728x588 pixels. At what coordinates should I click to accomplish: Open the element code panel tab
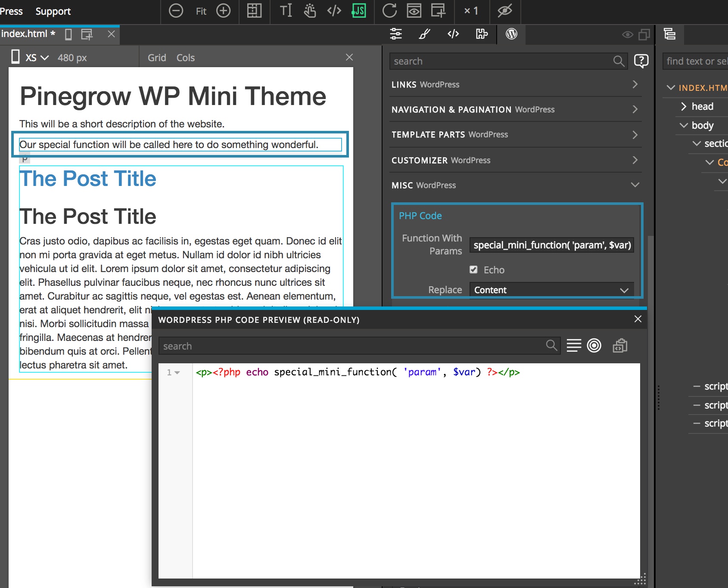coord(453,34)
